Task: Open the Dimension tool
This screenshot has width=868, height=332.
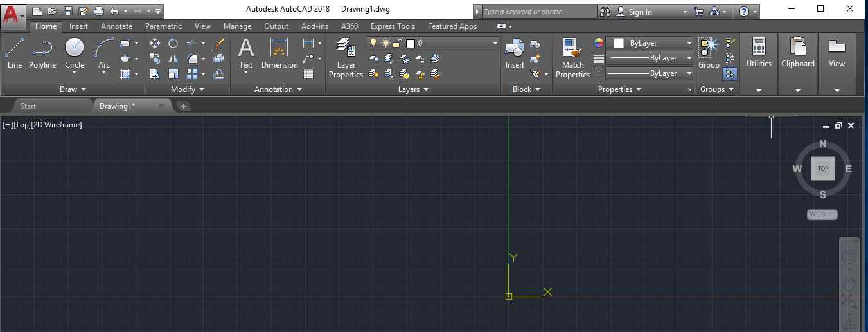Action: tap(279, 53)
